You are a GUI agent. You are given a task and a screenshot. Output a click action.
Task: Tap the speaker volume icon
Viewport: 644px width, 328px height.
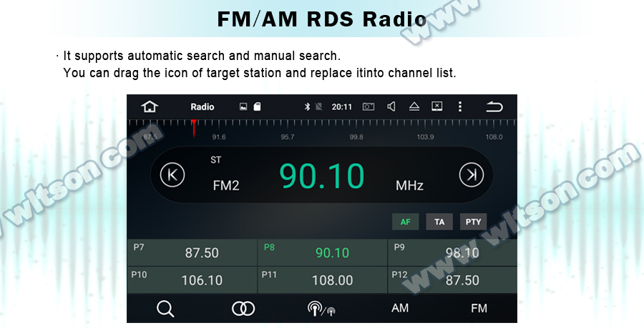[391, 106]
